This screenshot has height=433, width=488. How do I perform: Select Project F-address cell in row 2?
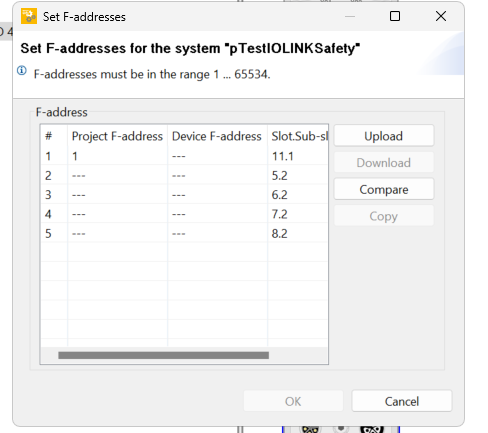117,175
